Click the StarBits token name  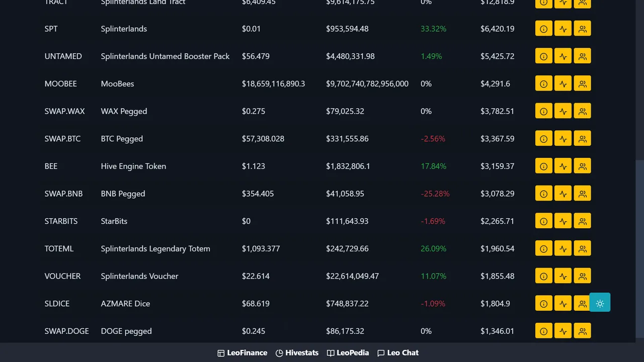(x=114, y=221)
